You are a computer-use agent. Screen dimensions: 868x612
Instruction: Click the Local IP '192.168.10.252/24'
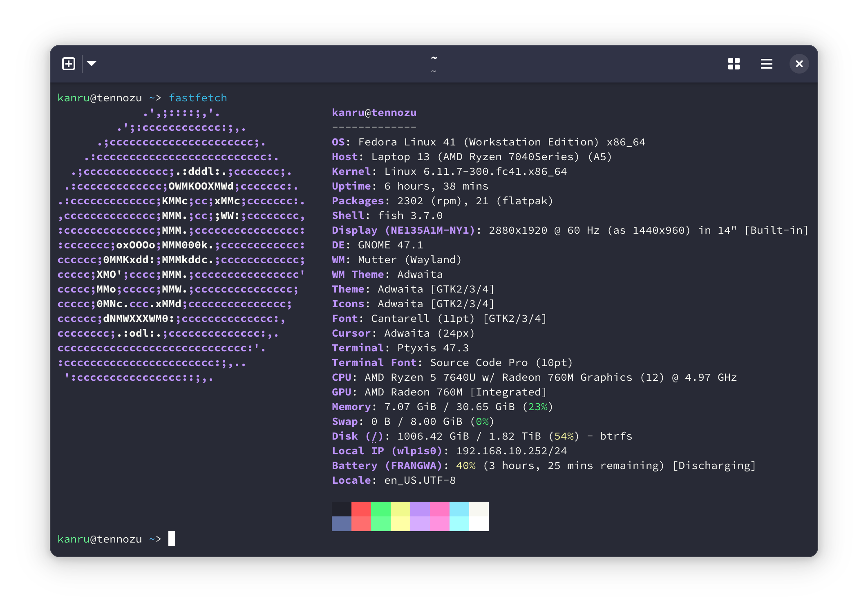pos(512,451)
